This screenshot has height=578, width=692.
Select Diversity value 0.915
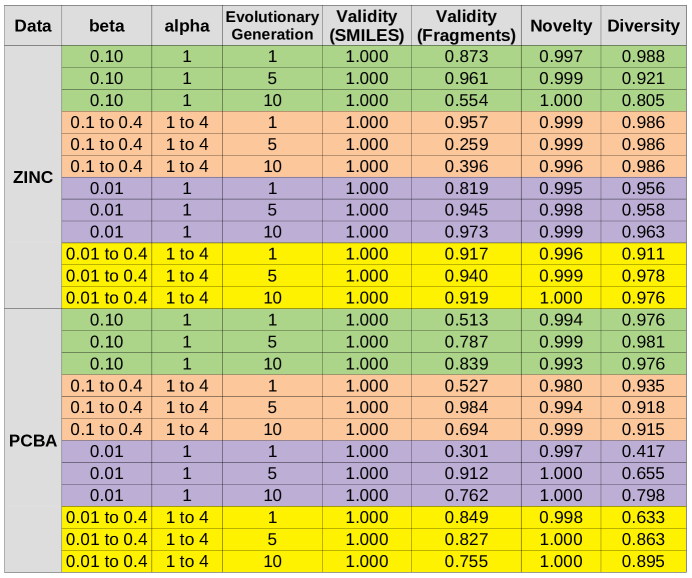coord(643,430)
